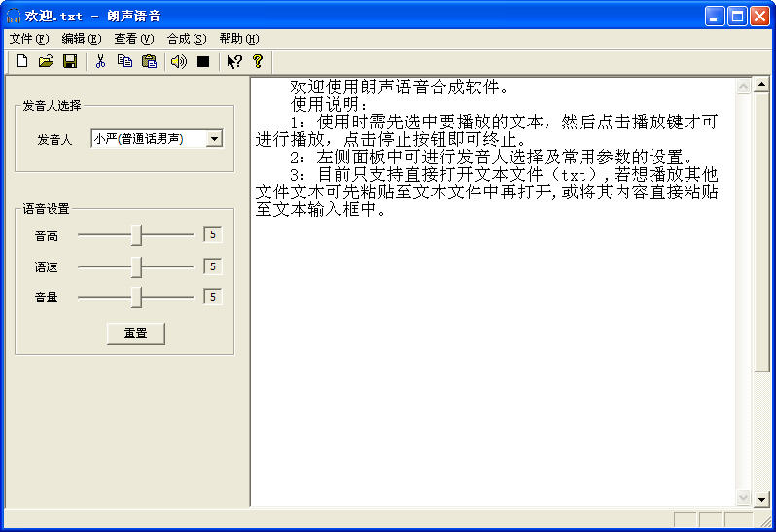The width and height of the screenshot is (776, 532).
Task: Click the text editor's scroll down arrow
Action: (x=743, y=497)
